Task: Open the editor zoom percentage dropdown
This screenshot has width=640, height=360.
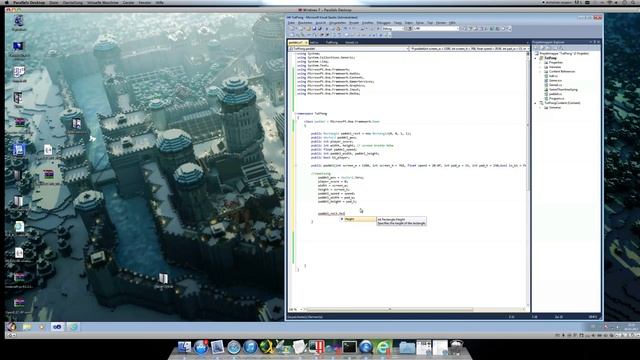Action: [x=296, y=309]
